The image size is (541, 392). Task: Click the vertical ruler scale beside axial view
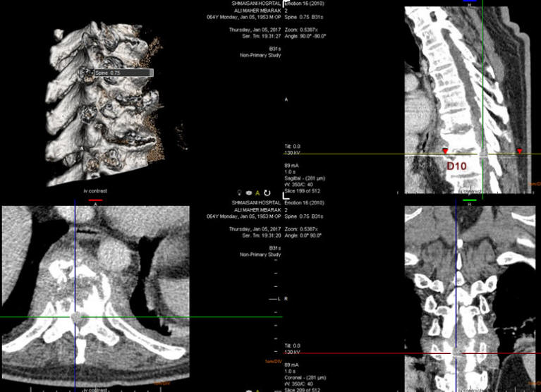click(x=276, y=306)
